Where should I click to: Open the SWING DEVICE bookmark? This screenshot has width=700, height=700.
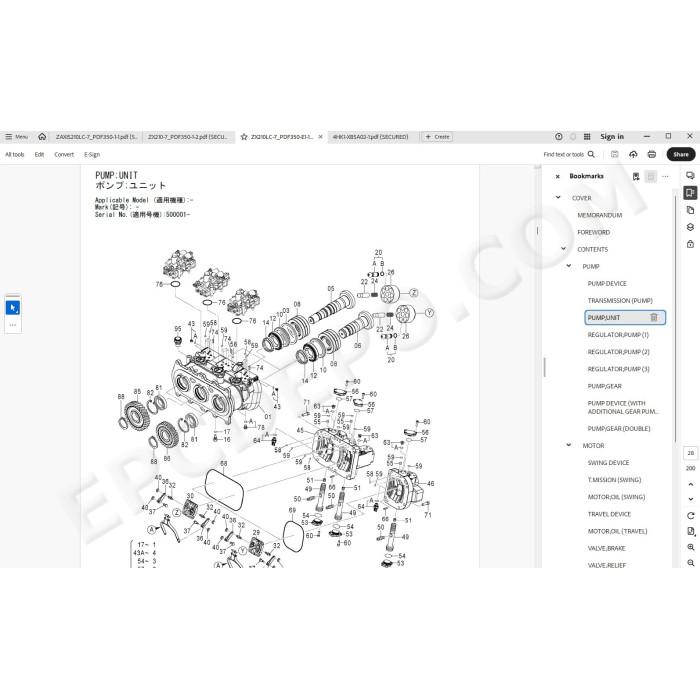click(x=608, y=462)
